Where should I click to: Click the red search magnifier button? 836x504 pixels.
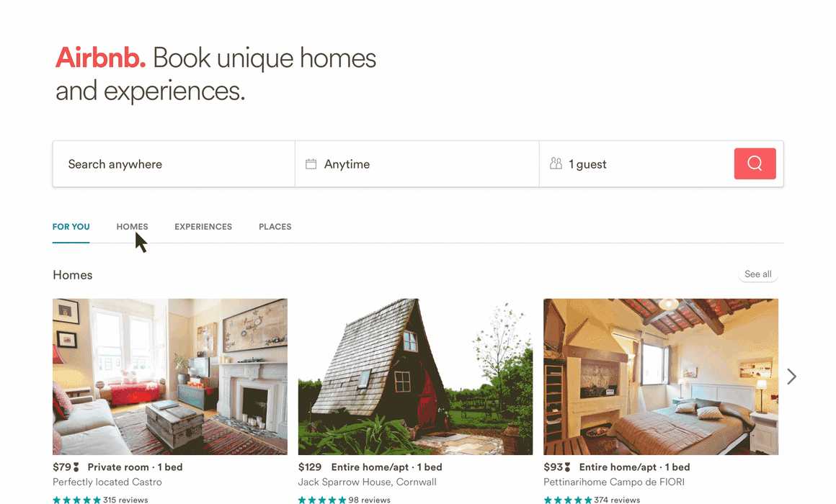(x=755, y=163)
